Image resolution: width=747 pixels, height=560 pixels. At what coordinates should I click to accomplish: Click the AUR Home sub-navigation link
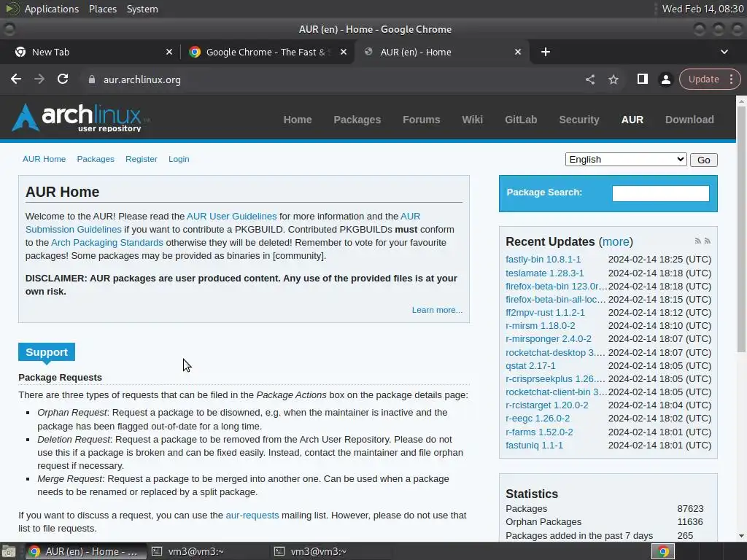coord(44,159)
